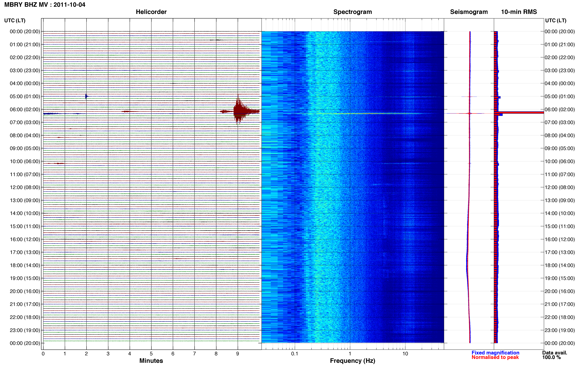This screenshot has width=588, height=368.
Task: Select left axis label '07:00 (03:00)'
Action: tap(25, 122)
